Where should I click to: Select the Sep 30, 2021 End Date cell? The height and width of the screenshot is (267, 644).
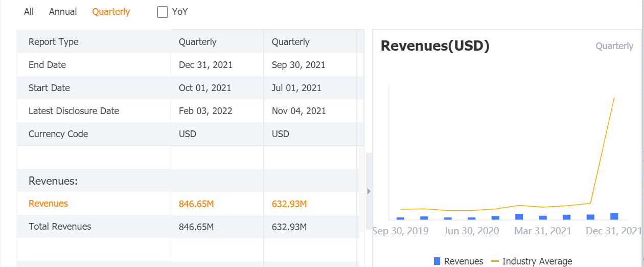coord(298,65)
